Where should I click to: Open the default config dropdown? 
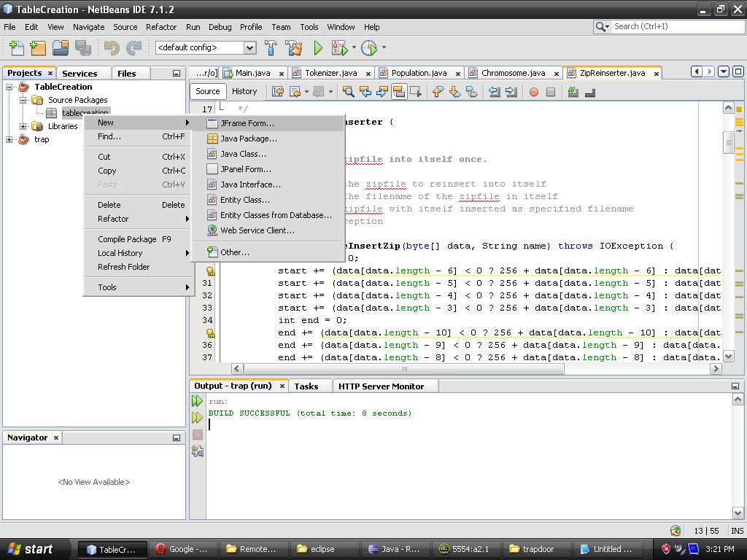[x=248, y=47]
